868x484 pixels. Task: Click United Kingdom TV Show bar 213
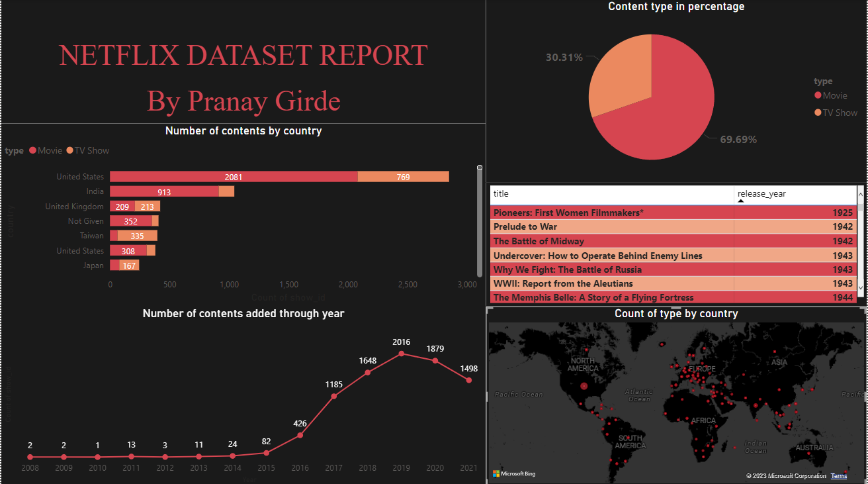pyautogui.click(x=148, y=207)
